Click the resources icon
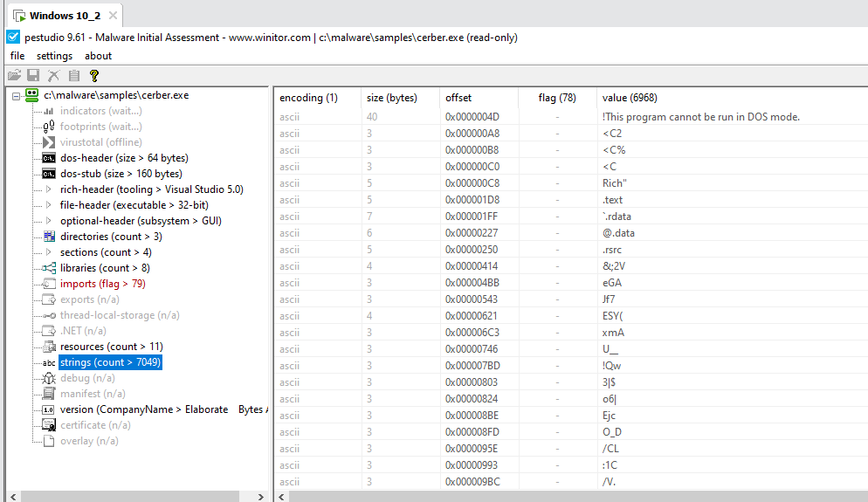The height and width of the screenshot is (502, 868). point(49,347)
